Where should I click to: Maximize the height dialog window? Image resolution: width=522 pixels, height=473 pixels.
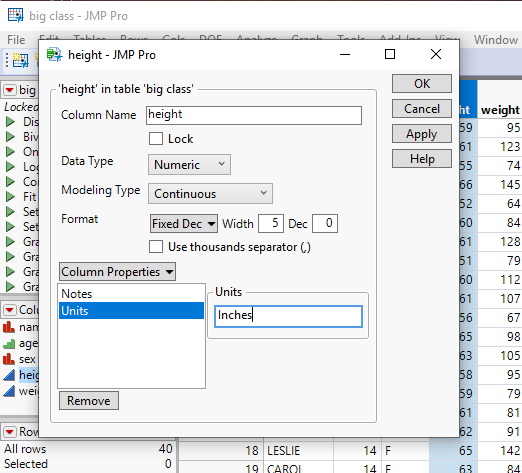(x=390, y=54)
